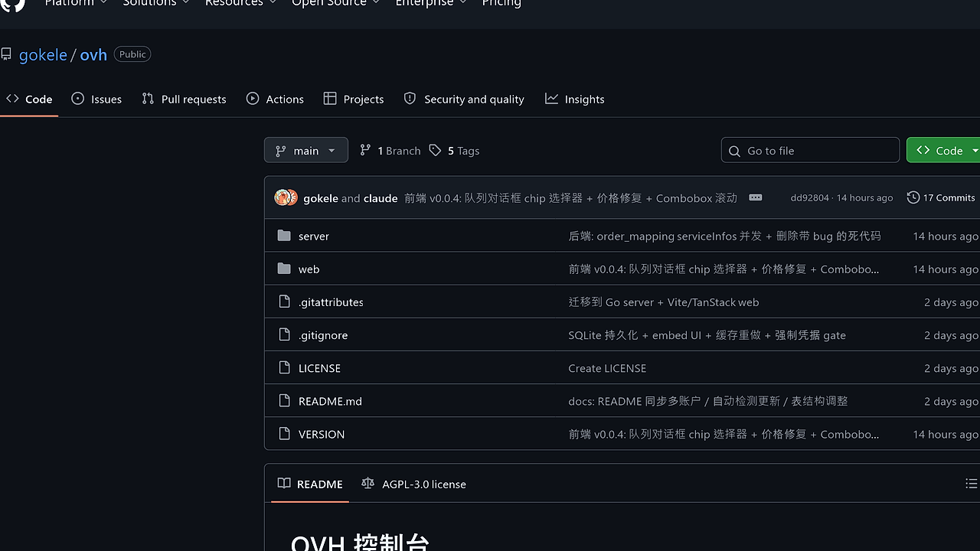Open the Projects tab
This screenshot has height=551, width=980.
click(x=354, y=99)
